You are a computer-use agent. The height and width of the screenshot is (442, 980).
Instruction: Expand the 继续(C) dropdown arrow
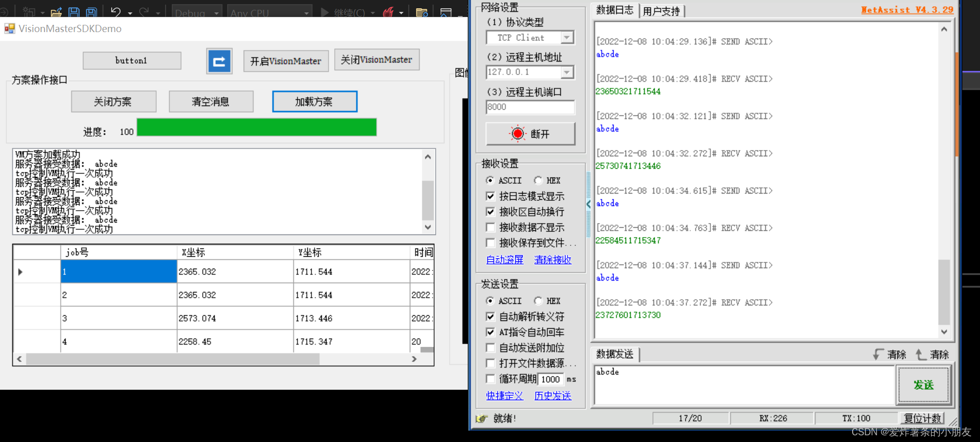(x=373, y=13)
